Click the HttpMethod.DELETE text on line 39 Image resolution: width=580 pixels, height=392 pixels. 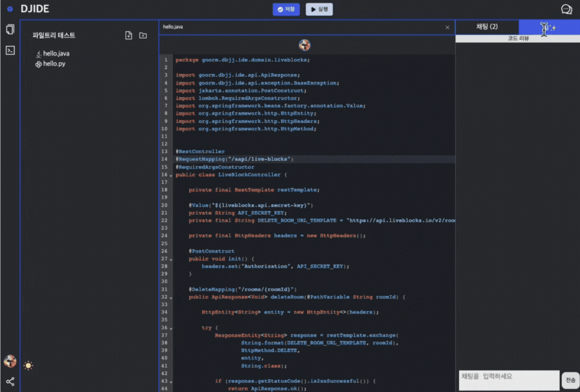tap(270, 350)
